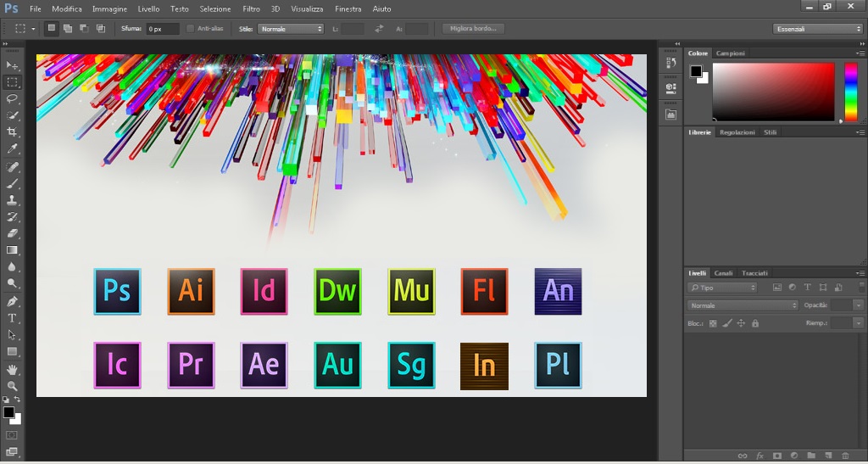Viewport: 868px width, 464px height.
Task: Create new adjustment layer icon
Action: tap(793, 456)
